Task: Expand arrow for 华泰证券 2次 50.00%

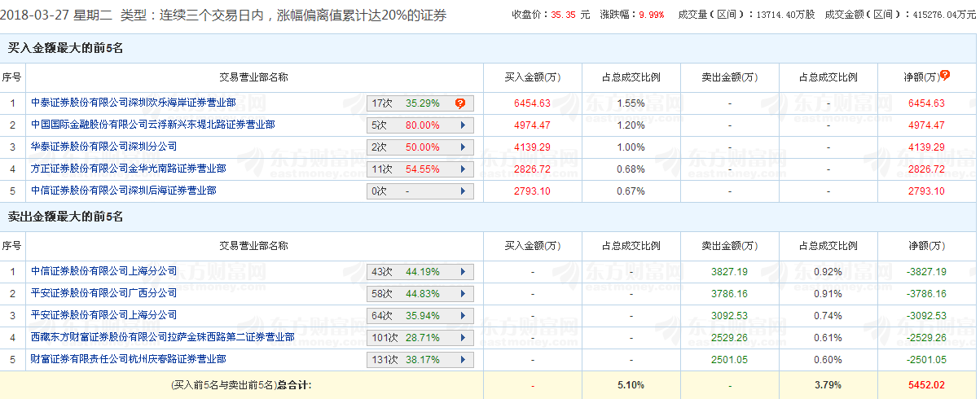Action: click(463, 147)
